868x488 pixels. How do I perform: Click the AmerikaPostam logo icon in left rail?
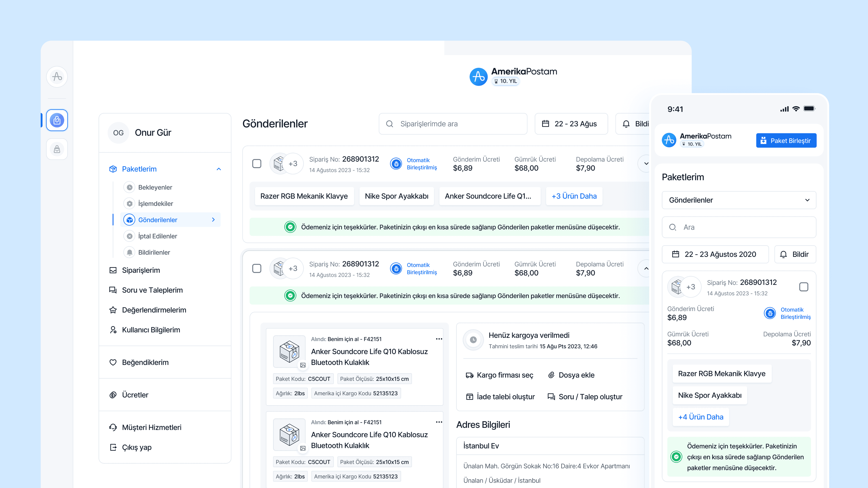tap(57, 77)
